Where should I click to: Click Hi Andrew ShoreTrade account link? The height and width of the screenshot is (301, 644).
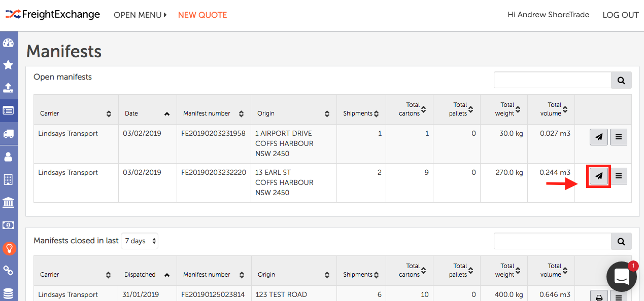point(548,15)
